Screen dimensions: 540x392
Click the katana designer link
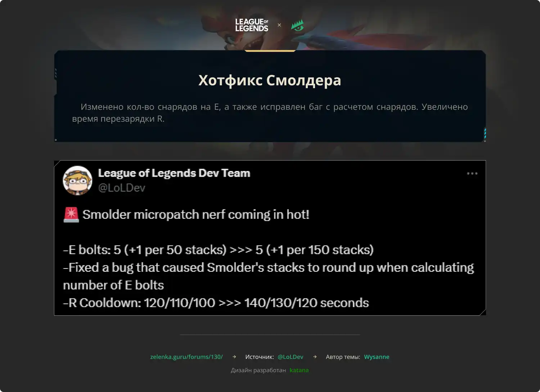point(299,370)
